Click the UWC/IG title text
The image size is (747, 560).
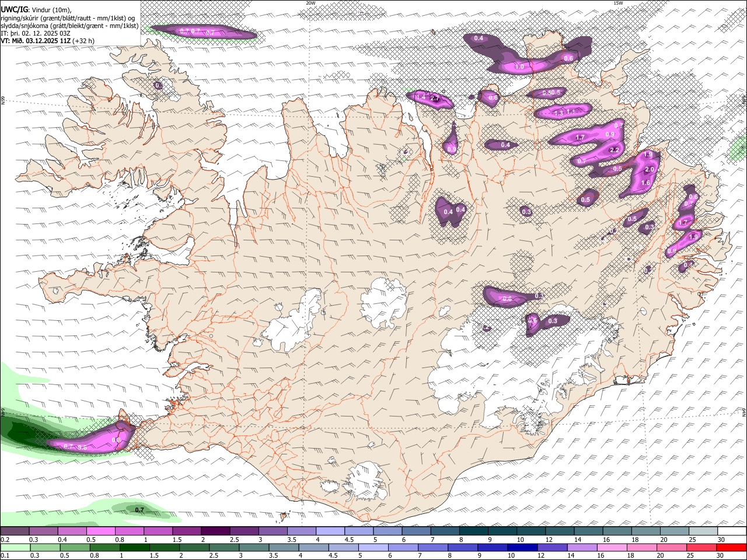[x=13, y=10]
